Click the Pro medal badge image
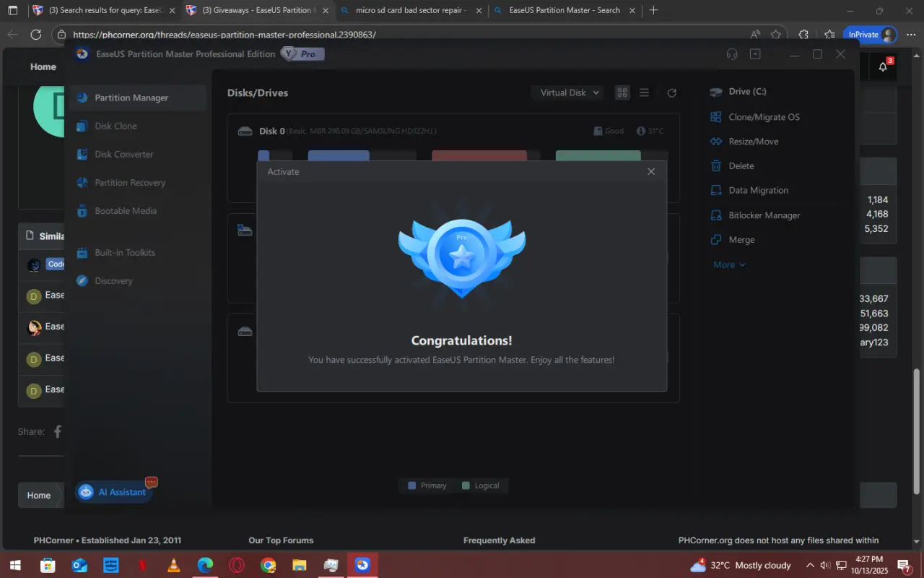Image resolution: width=924 pixels, height=578 pixels. [462, 256]
